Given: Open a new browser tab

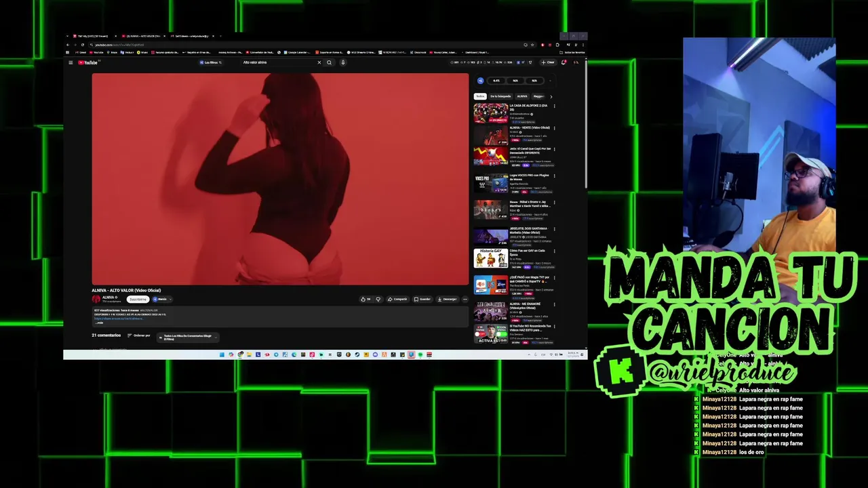Looking at the screenshot, I should point(220,36).
